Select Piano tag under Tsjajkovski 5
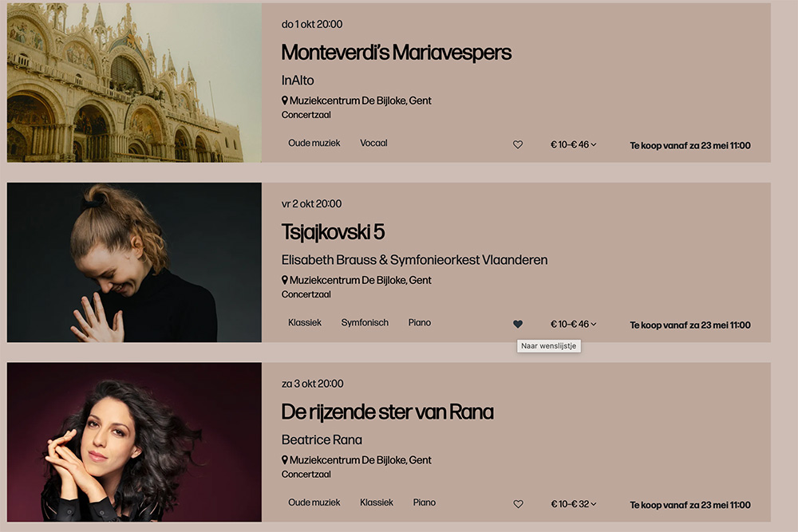 point(420,323)
